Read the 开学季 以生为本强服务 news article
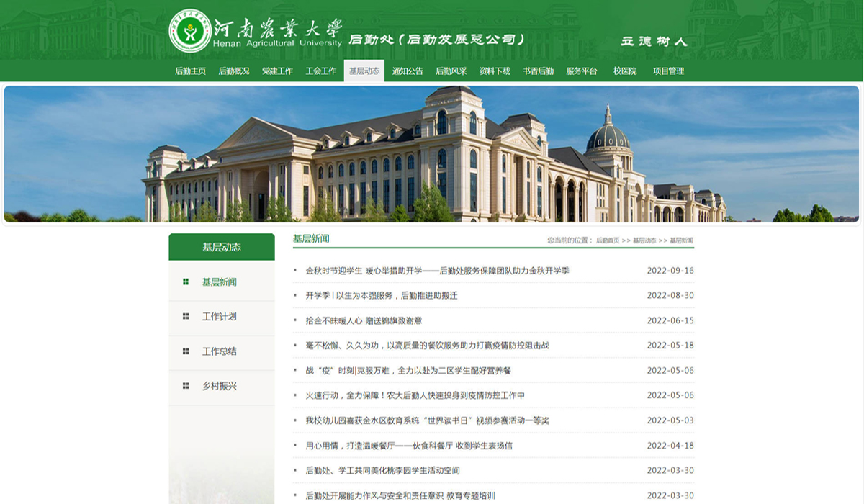864x504 pixels. (x=381, y=295)
